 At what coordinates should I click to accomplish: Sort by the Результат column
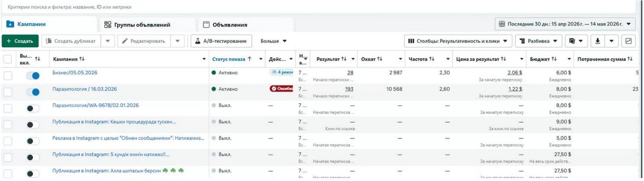(x=332, y=59)
